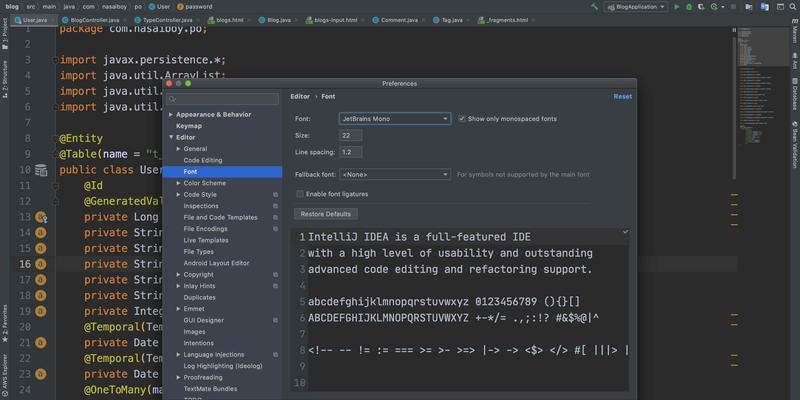Click the green inspection checkmark in font preview
The height and width of the screenshot is (400, 800).
point(626,232)
